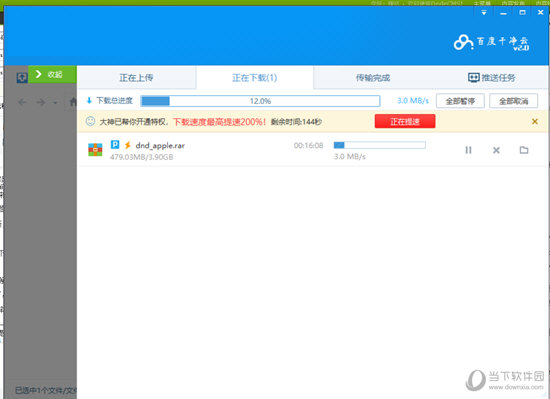Click the orange lightning acceleration icon
Image resolution: width=550 pixels, height=399 pixels.
coord(128,145)
